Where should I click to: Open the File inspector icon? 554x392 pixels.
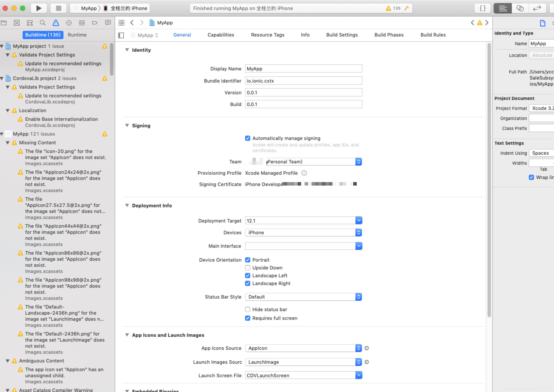coord(542,23)
